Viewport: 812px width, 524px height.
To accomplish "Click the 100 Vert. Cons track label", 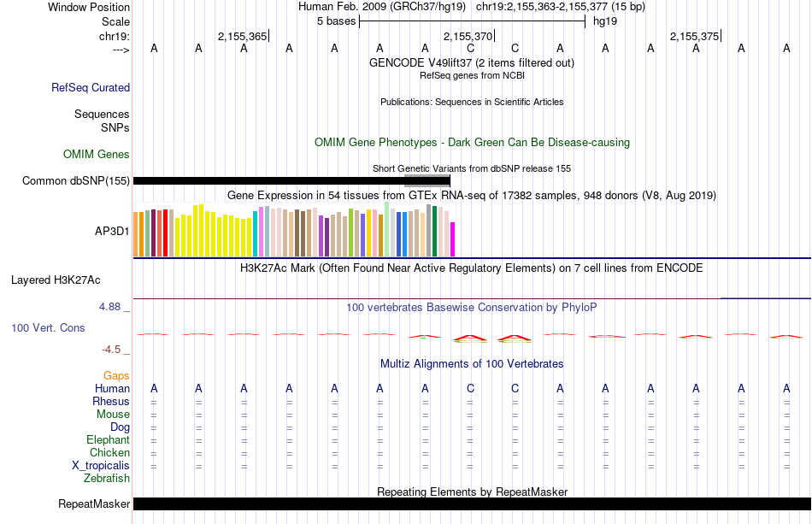I will click(48, 327).
